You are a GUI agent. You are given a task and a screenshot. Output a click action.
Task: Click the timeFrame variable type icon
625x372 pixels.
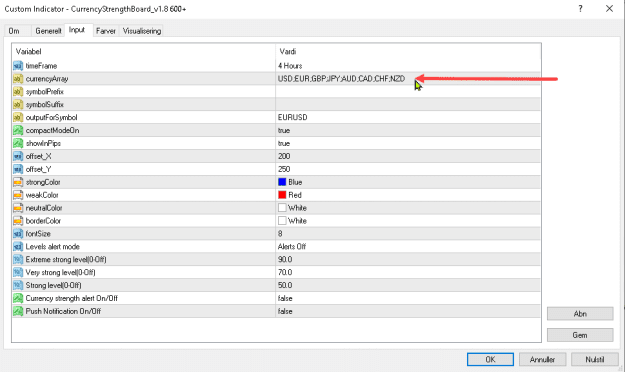click(x=18, y=66)
